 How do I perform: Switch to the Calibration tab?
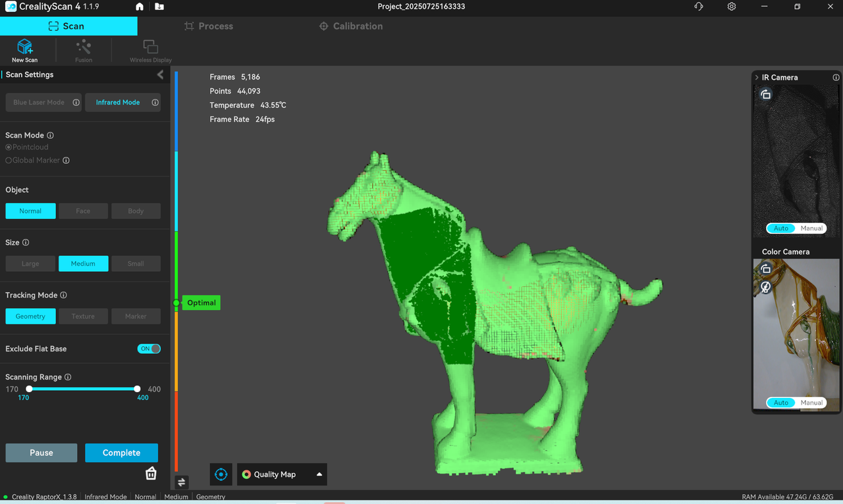[x=351, y=26]
